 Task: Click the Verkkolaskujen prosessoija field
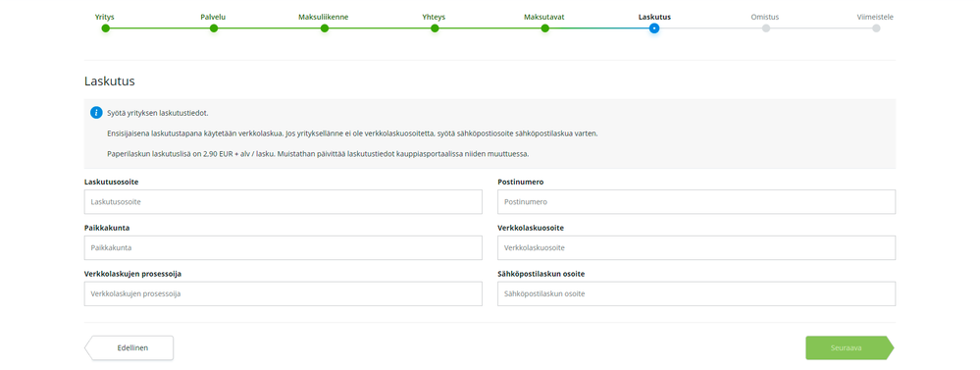tap(284, 293)
